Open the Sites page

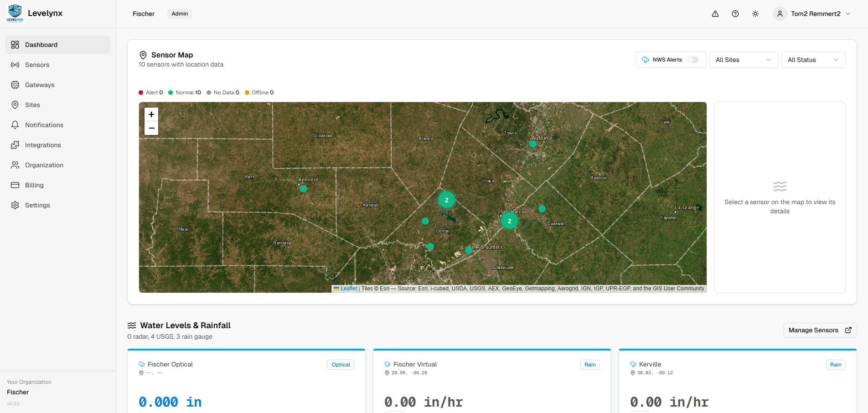point(57,105)
